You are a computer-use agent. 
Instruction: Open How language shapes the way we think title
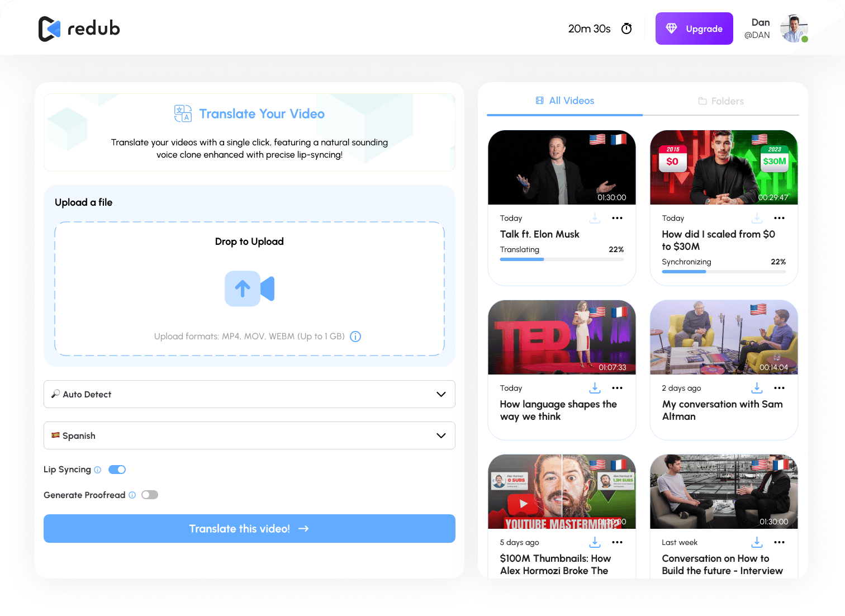[x=558, y=410]
